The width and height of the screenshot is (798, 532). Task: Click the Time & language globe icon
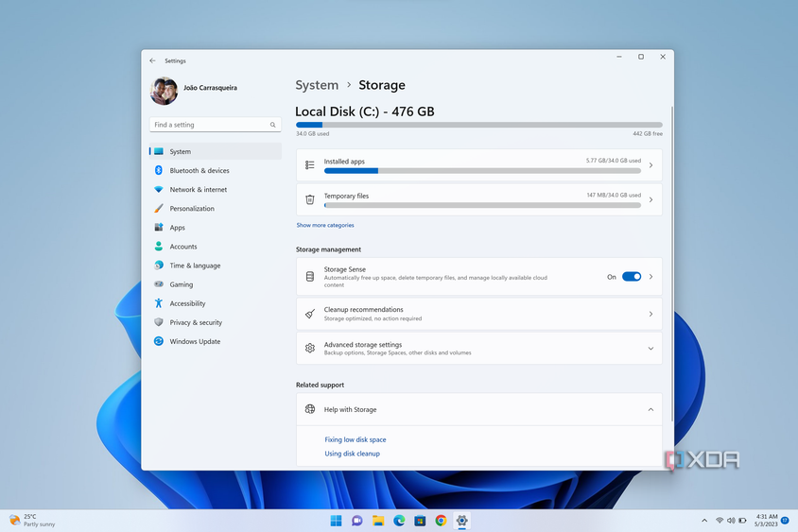coord(159,265)
